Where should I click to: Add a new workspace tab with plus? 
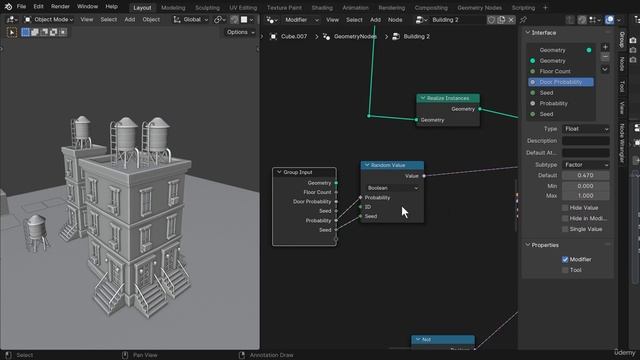545,7
